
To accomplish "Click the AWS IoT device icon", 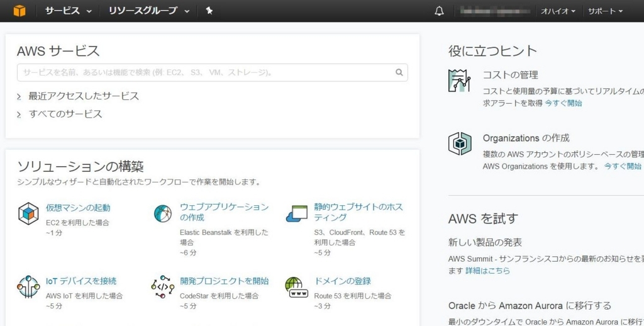I will [x=28, y=286].
